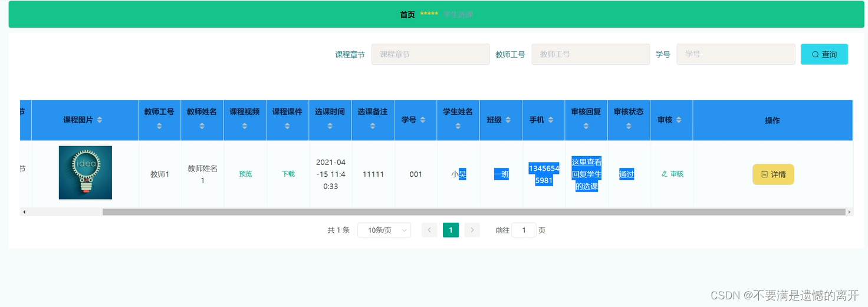
Task: Sort table by 手机 column
Action: pyautogui.click(x=551, y=120)
